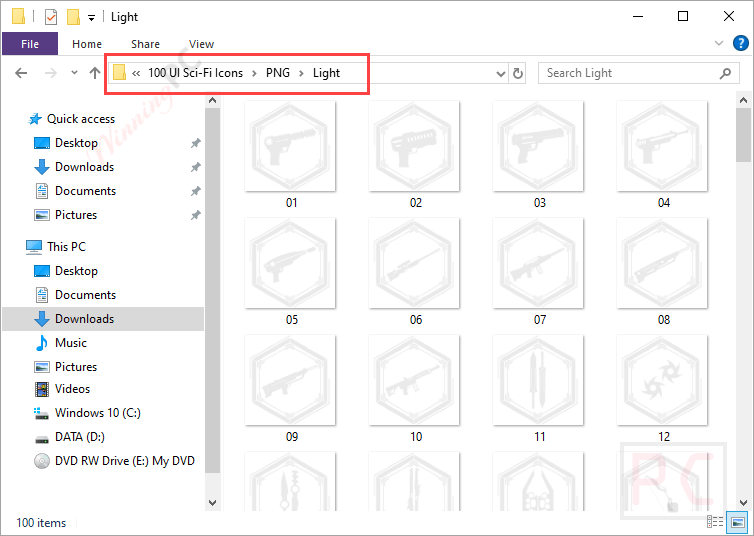754x536 pixels.
Task: Click 100 UI Sci-Fi Icons breadcrumb
Action: point(197,73)
